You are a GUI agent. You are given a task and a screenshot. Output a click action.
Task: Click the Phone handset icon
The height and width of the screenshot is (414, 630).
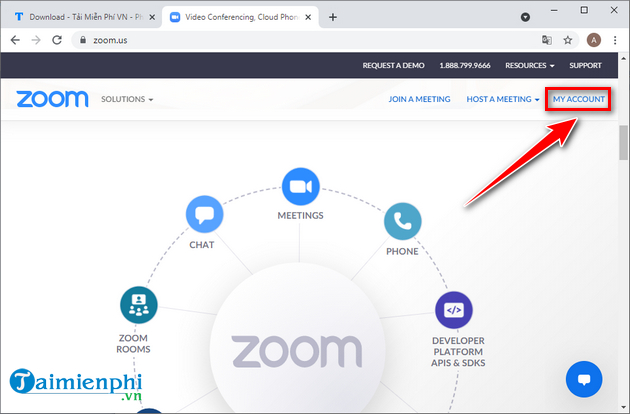point(403,221)
